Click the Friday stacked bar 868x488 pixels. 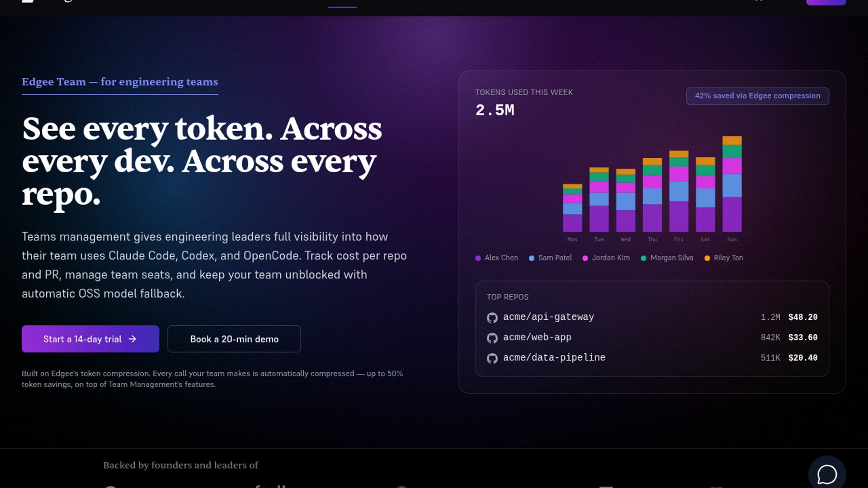click(679, 192)
